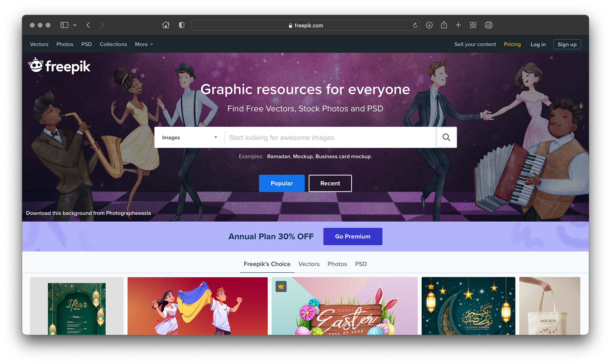
Task: Click the search images input field
Action: point(329,137)
